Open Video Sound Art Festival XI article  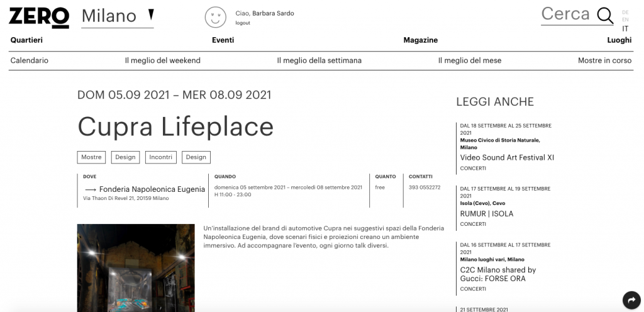coord(507,158)
